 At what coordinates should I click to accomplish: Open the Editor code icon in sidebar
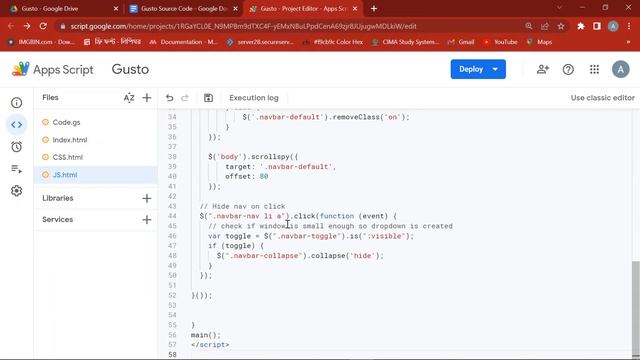click(x=16, y=125)
